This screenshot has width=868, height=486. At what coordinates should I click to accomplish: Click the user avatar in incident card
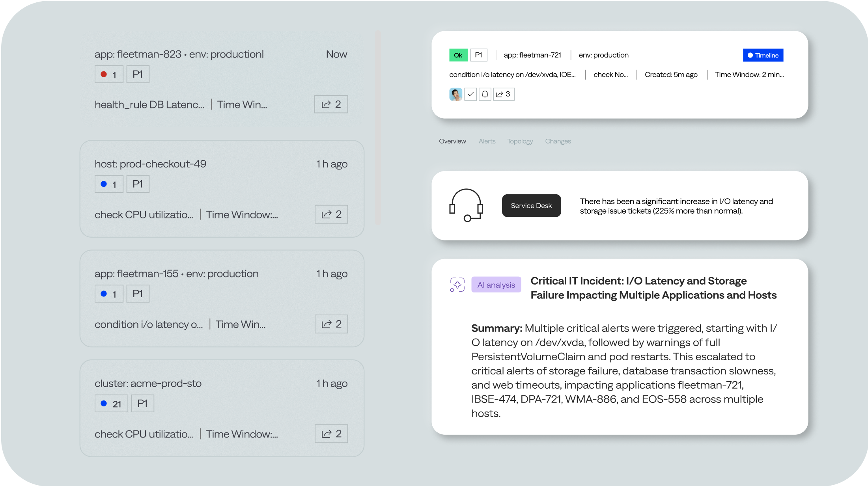tap(455, 94)
